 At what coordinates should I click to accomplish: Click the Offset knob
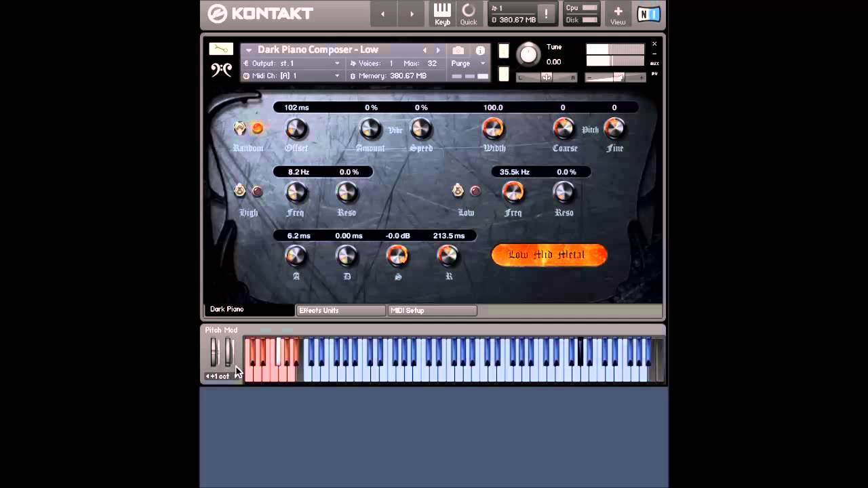(x=296, y=129)
